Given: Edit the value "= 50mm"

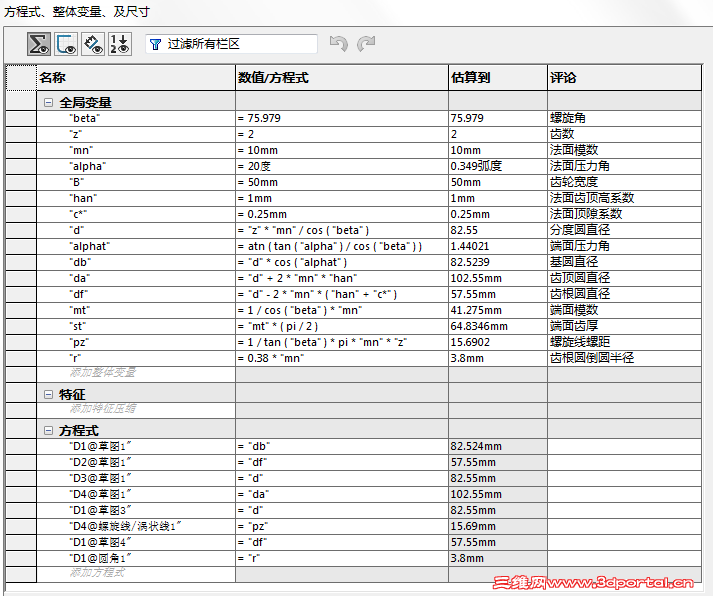Looking at the screenshot, I should point(342,182).
